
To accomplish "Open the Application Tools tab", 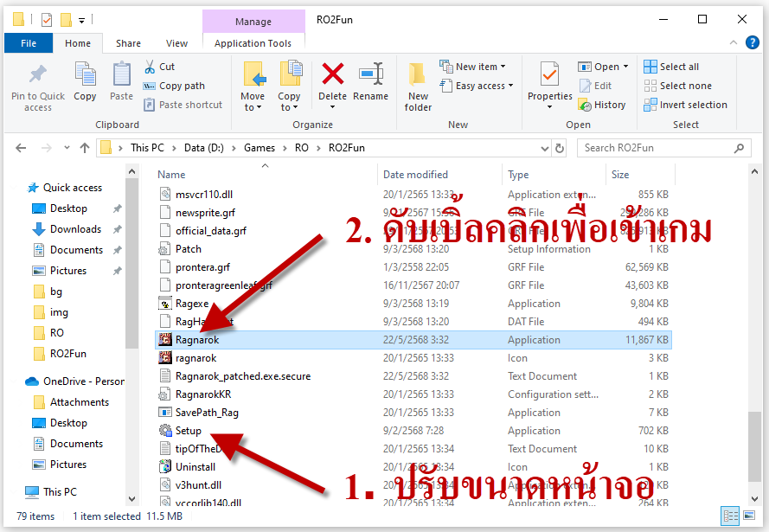I will tap(253, 43).
